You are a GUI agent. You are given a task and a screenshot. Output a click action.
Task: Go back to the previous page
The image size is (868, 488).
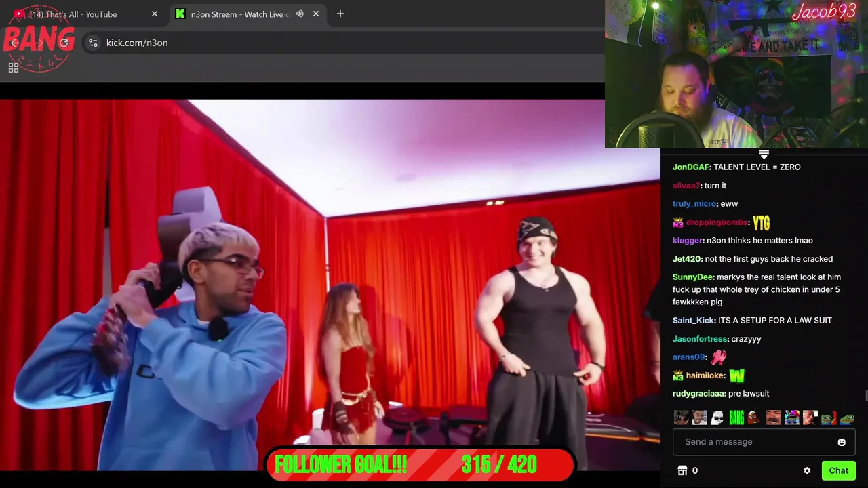[15, 43]
